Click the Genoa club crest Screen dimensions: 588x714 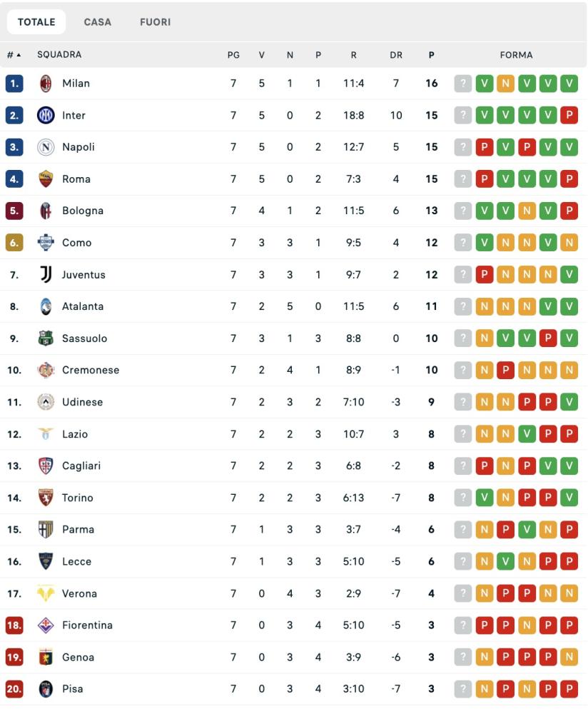click(x=46, y=657)
